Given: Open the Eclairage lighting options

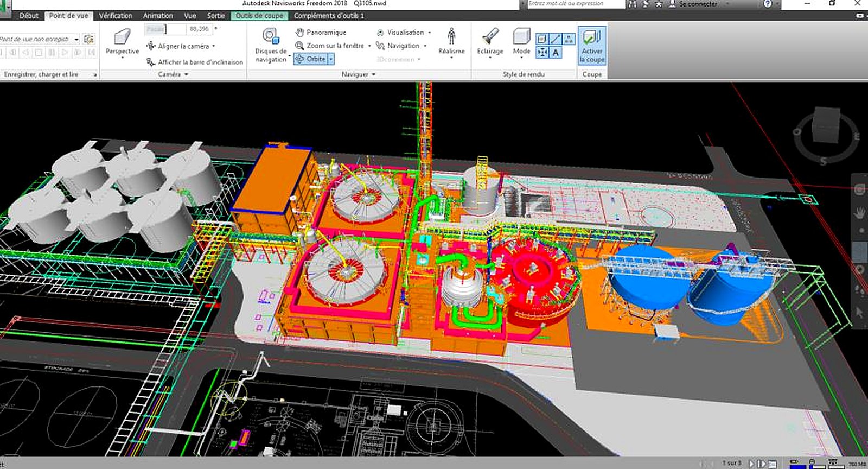Looking at the screenshot, I should coord(490,42).
